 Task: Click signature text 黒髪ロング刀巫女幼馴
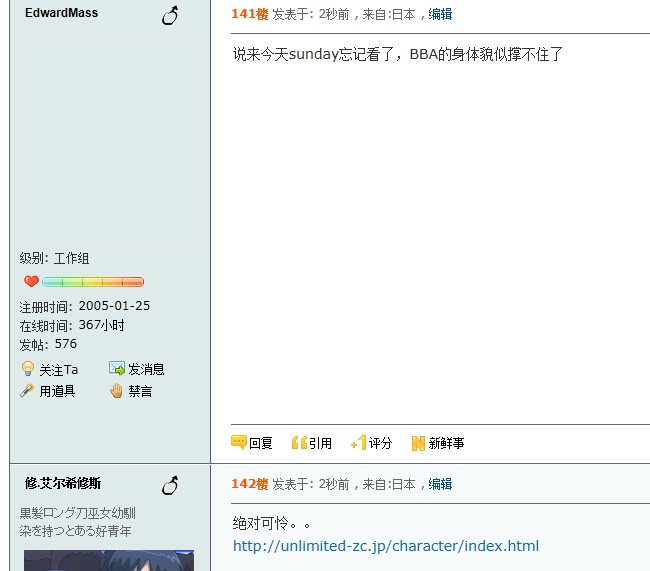point(78,513)
